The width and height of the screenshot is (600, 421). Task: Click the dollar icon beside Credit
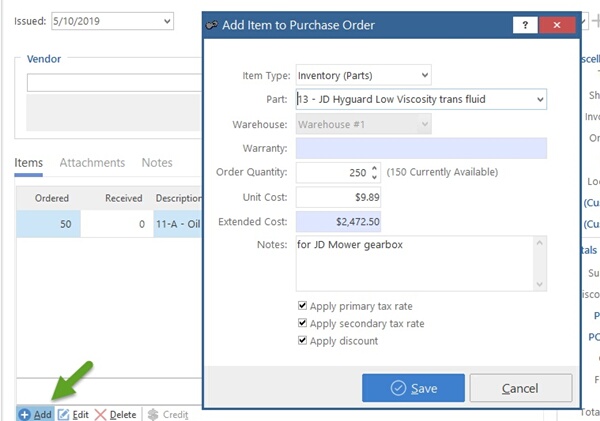(153, 414)
